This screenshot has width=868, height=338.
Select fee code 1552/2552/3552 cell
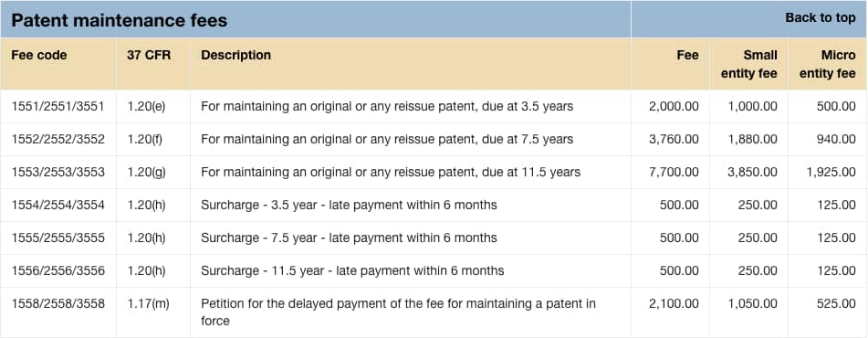click(58, 139)
